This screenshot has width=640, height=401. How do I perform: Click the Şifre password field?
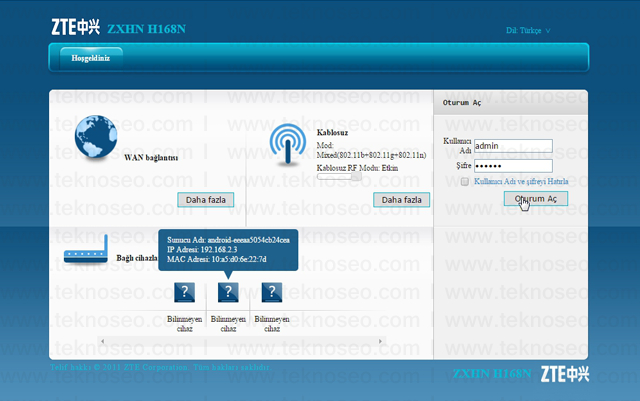tap(513, 166)
